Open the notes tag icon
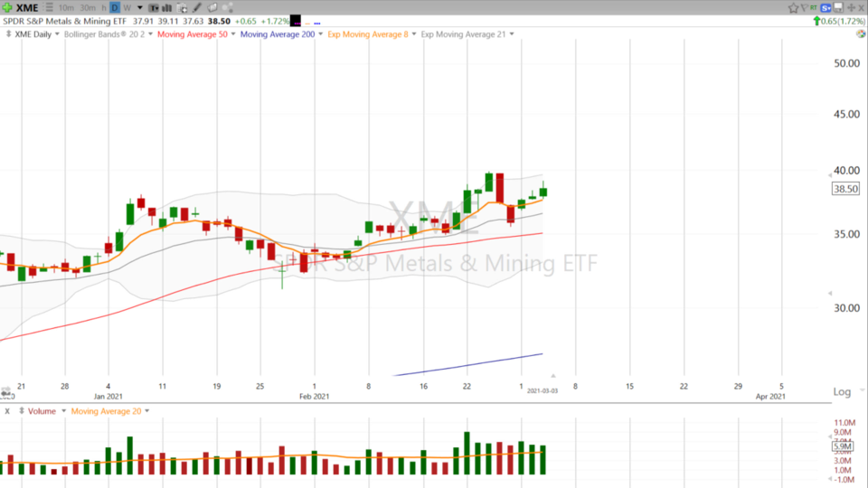Viewport: 868px width, 488px height. coord(212,8)
